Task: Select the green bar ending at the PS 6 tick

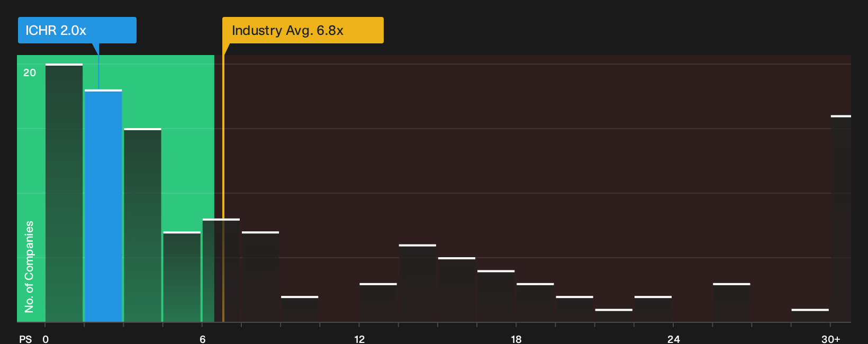Action: (x=182, y=277)
